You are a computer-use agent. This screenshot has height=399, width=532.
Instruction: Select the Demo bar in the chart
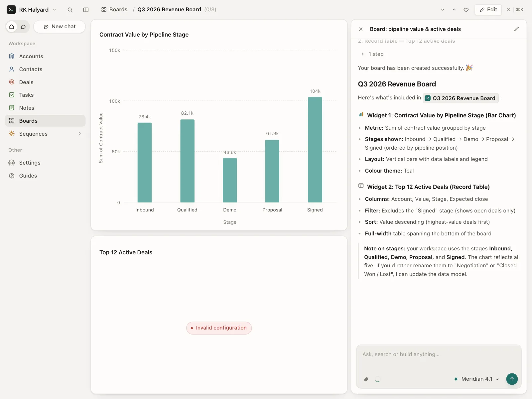230,180
